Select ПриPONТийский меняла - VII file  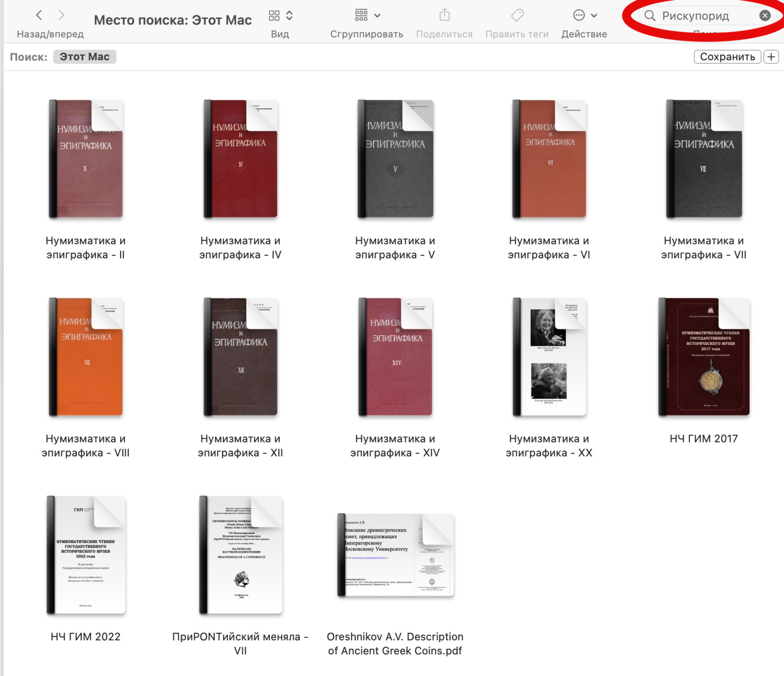point(241,555)
